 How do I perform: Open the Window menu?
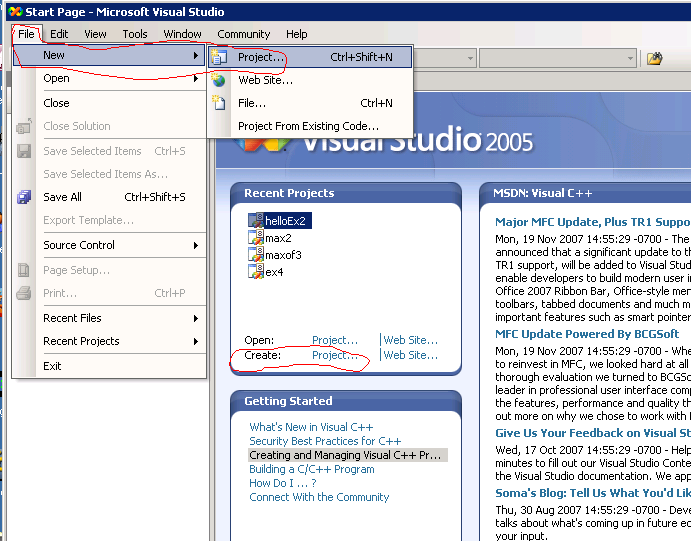pos(182,34)
